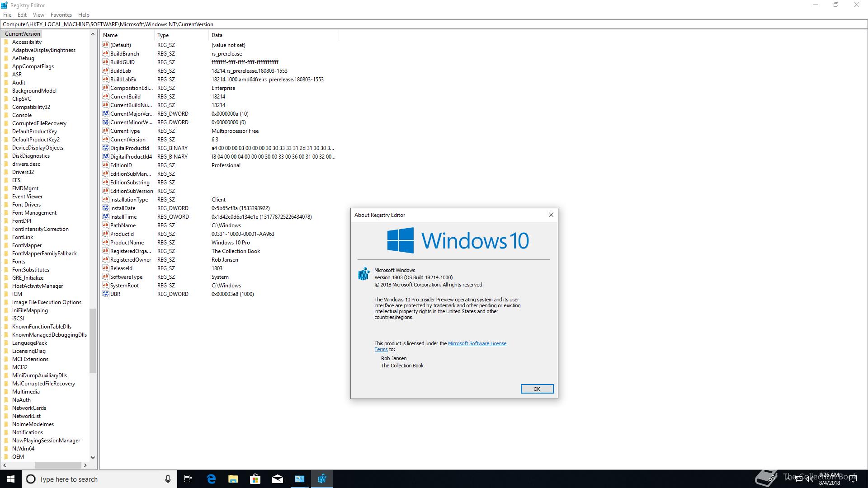Click the registry path address bar
The width and height of the screenshot is (868, 488).
[434, 24]
